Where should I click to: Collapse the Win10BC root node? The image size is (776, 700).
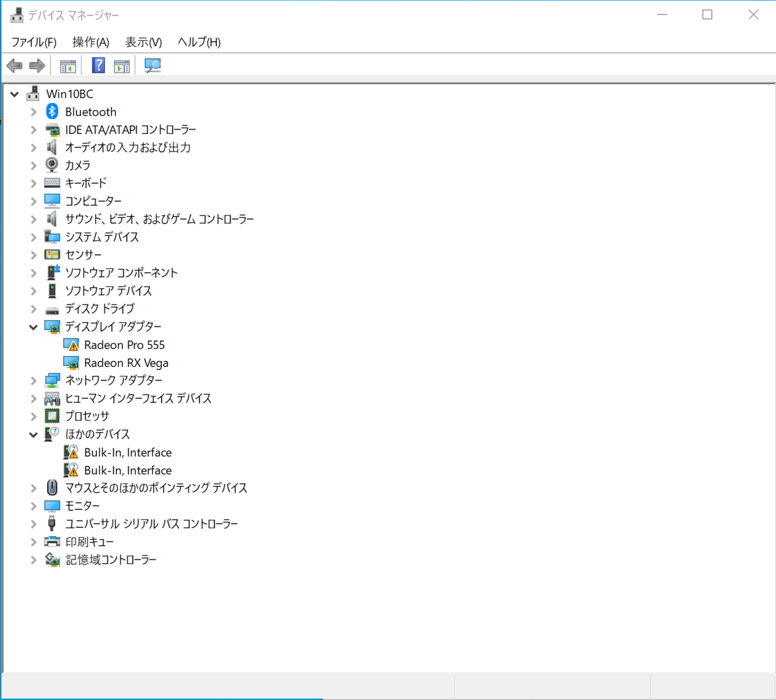coord(15,94)
